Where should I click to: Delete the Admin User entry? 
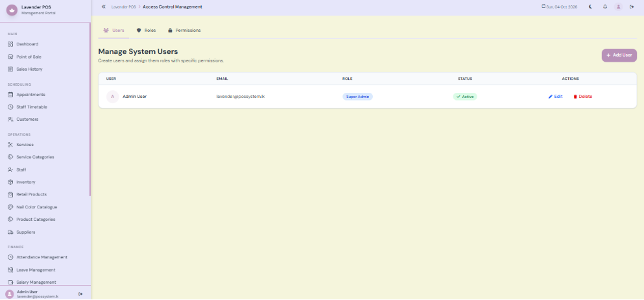click(583, 97)
